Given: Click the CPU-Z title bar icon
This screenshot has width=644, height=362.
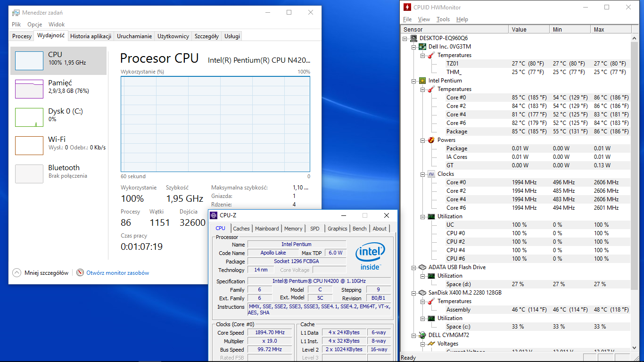Looking at the screenshot, I should click(x=214, y=215).
